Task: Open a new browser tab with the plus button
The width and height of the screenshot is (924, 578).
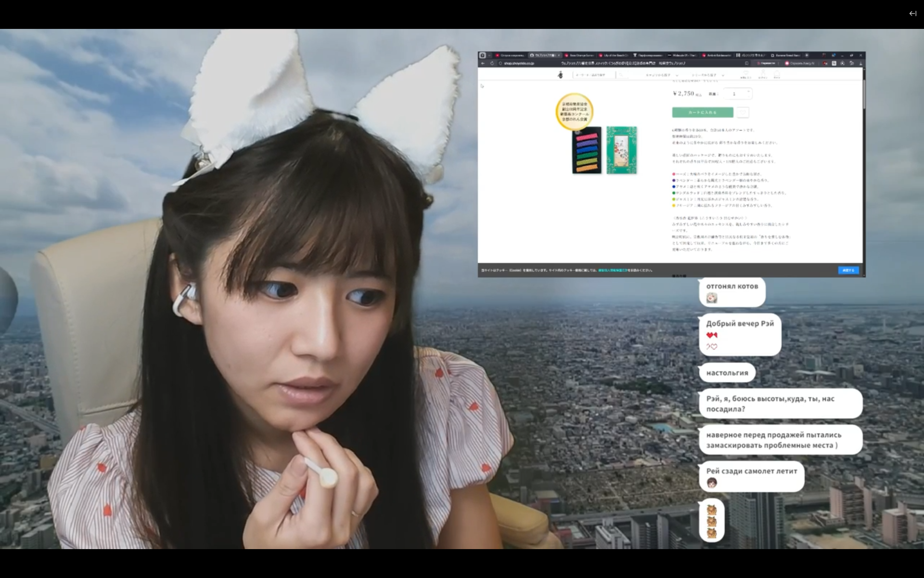Action: [x=807, y=55]
